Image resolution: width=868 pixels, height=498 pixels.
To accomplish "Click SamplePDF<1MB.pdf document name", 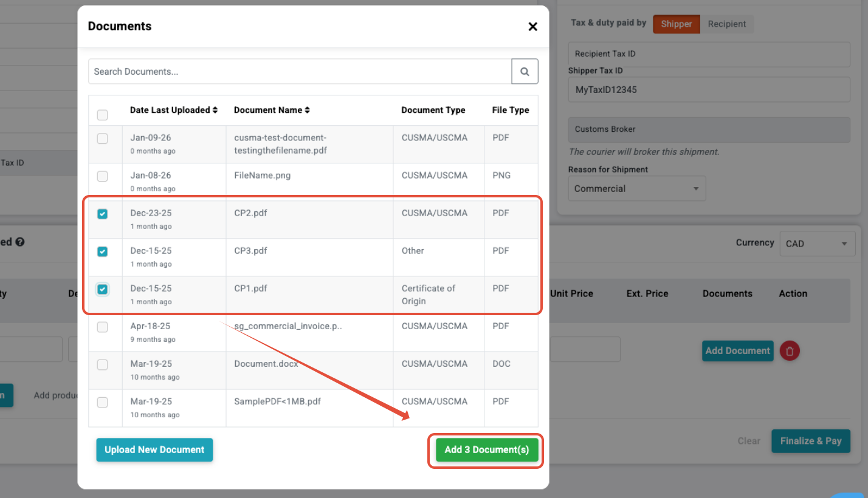I will 278,401.
